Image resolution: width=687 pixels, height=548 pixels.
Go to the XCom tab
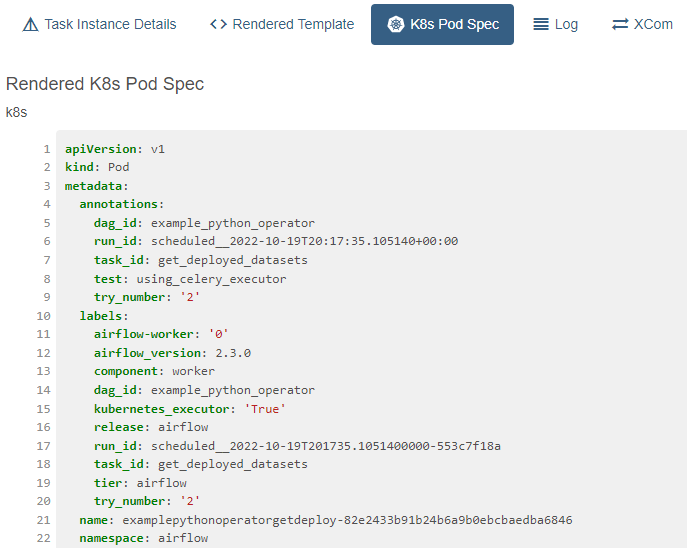pos(642,25)
